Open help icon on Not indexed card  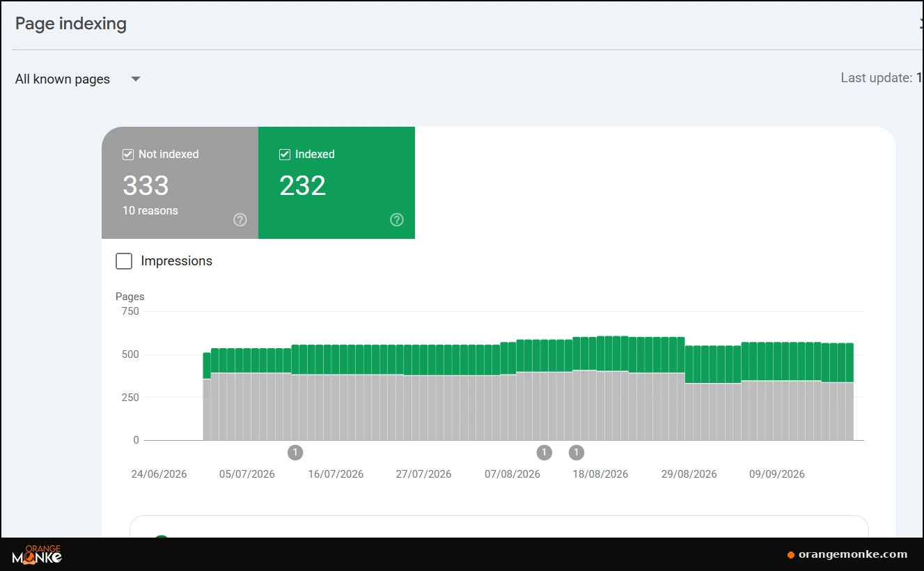point(240,220)
